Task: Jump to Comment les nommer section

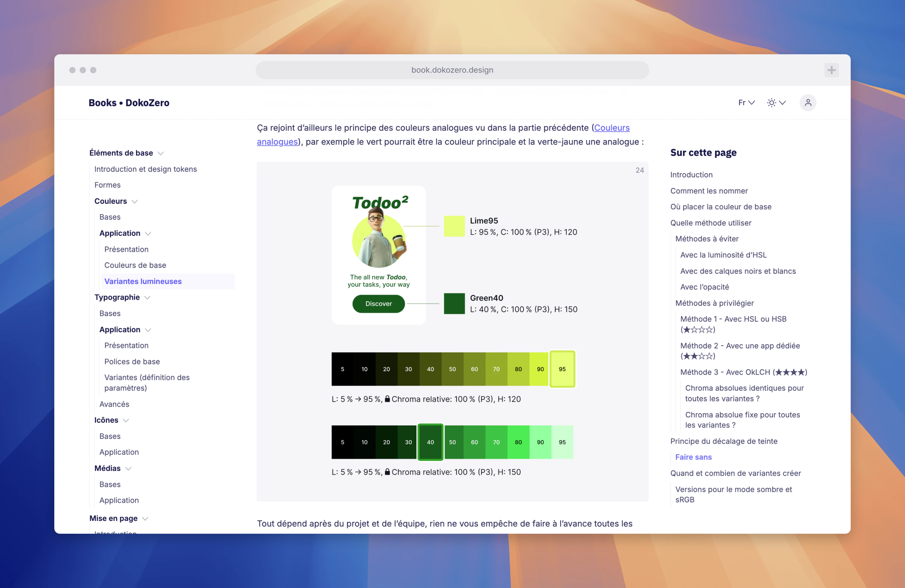Action: 709,191
